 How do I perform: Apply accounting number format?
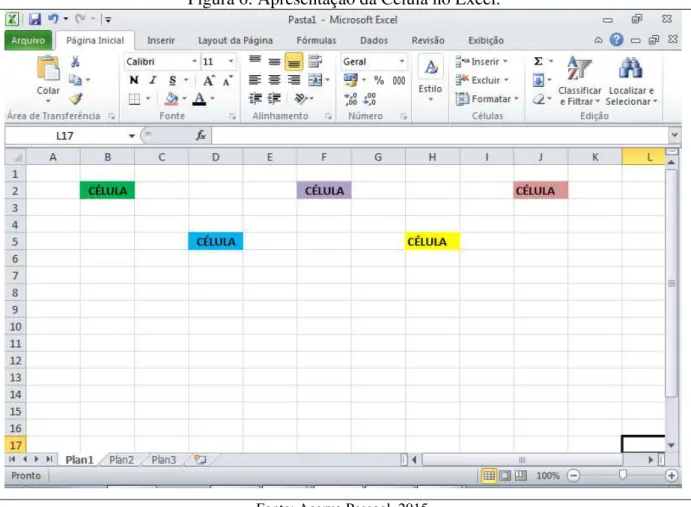(x=351, y=80)
